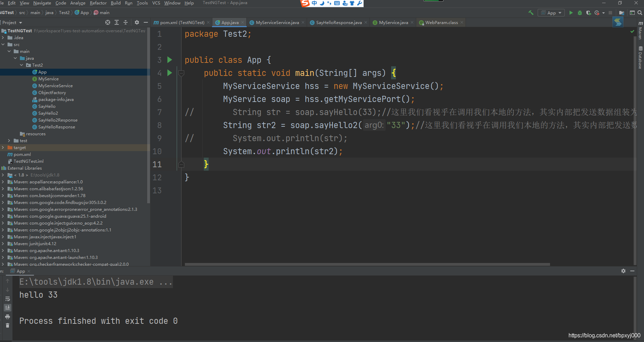Switch to WebParam.class tab
This screenshot has height=342, width=644.
pos(442,23)
